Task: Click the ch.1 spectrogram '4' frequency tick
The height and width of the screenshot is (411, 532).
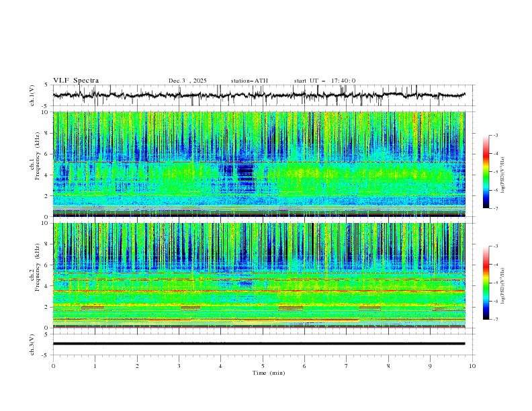Action: tap(48, 175)
